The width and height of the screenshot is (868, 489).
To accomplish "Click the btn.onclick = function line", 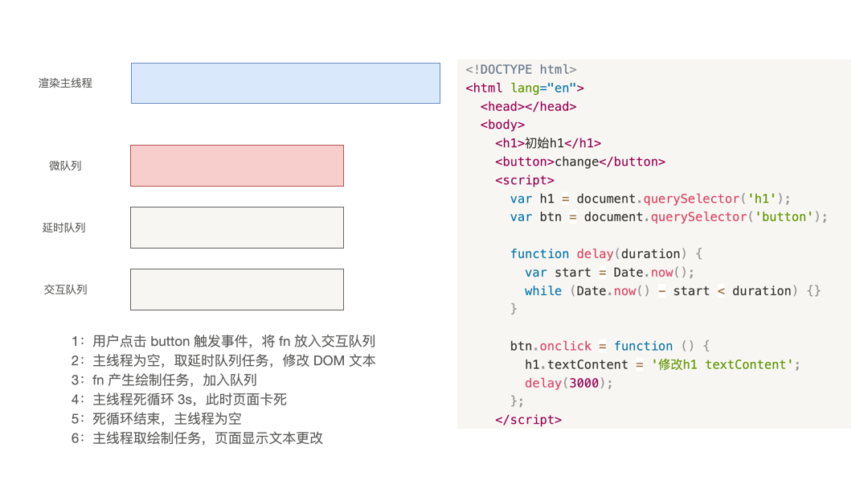I will pyautogui.click(x=609, y=346).
